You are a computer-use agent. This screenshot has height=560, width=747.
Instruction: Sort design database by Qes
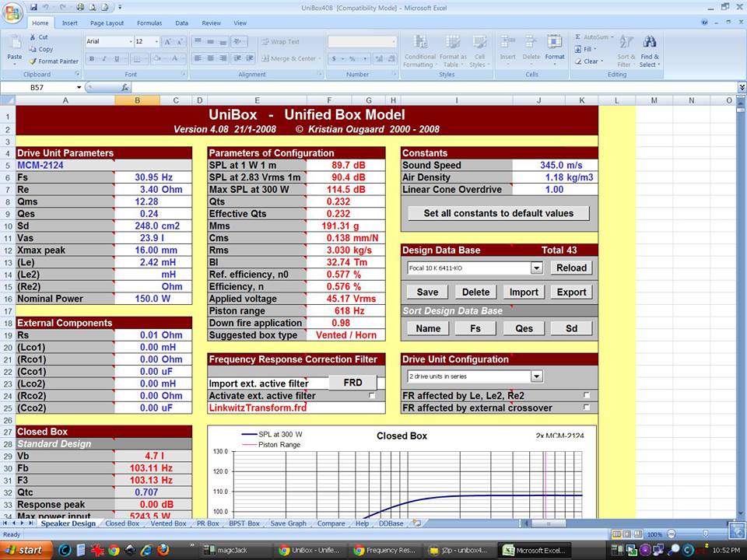pyautogui.click(x=524, y=328)
